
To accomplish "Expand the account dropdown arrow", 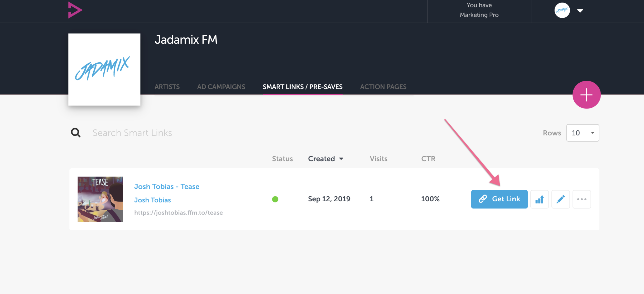I will click(x=580, y=11).
